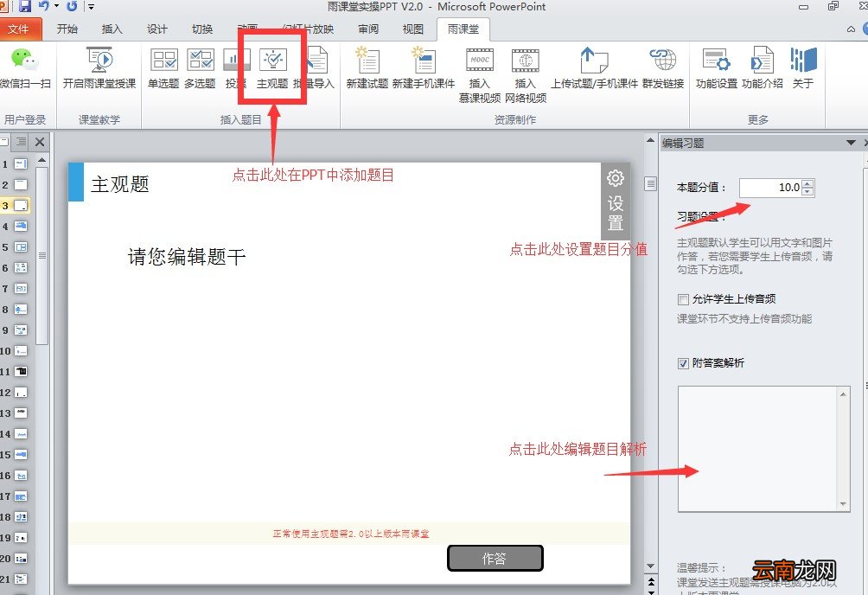Select slide 1 thumbnail
Image resolution: width=868 pixels, height=595 pixels.
pyautogui.click(x=21, y=164)
